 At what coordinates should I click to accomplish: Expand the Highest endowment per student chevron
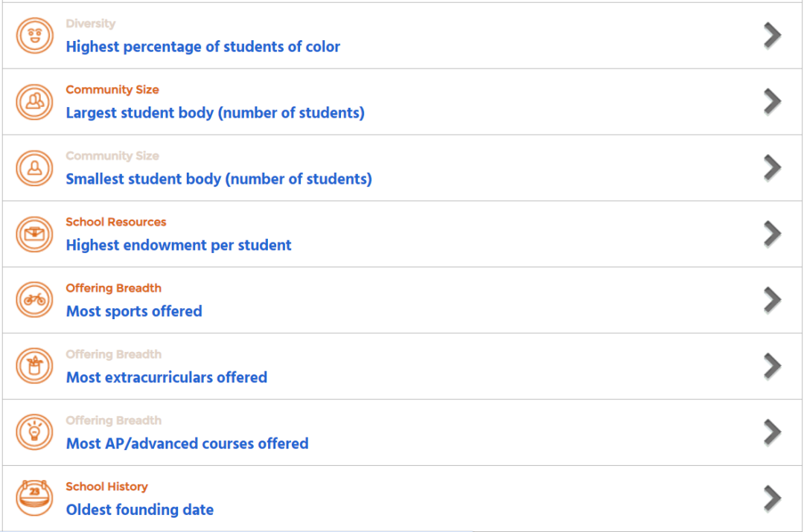(x=772, y=234)
